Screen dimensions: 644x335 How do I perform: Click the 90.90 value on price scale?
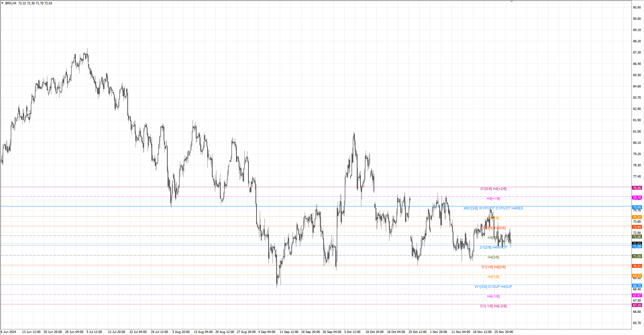pyautogui.click(x=637, y=8)
